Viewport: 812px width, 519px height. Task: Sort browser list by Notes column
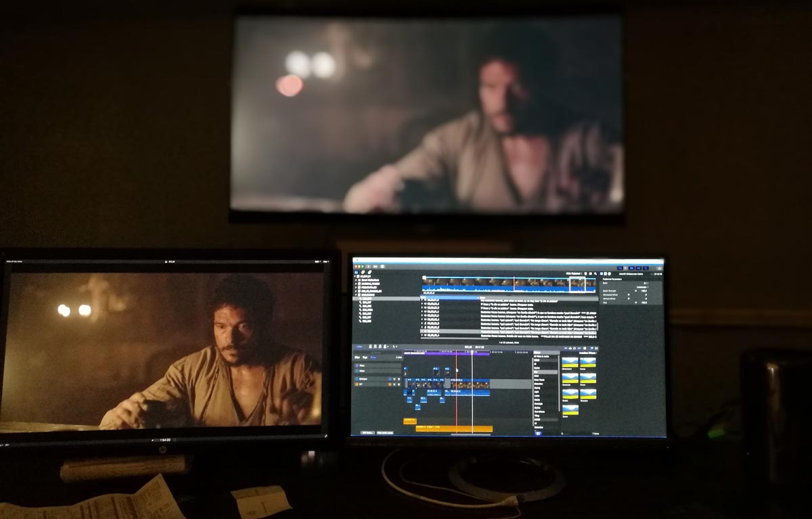pos(537,297)
